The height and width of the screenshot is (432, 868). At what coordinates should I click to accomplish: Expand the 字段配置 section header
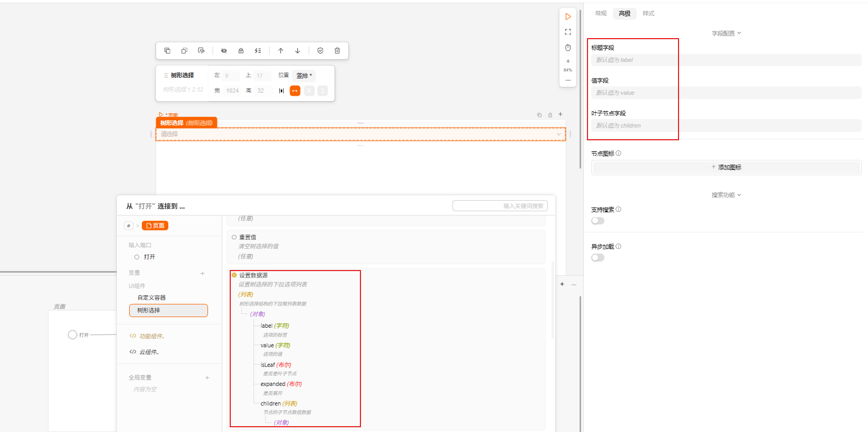click(726, 33)
